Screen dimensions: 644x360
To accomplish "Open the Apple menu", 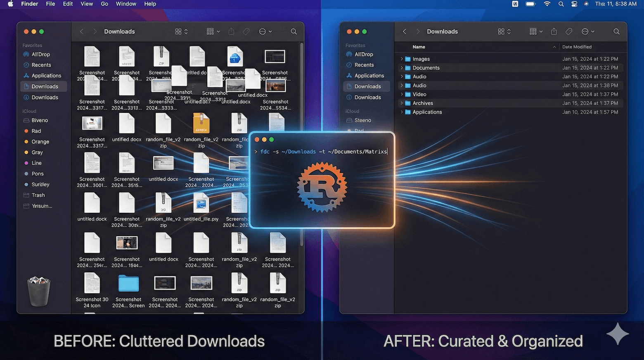I will point(11,4).
